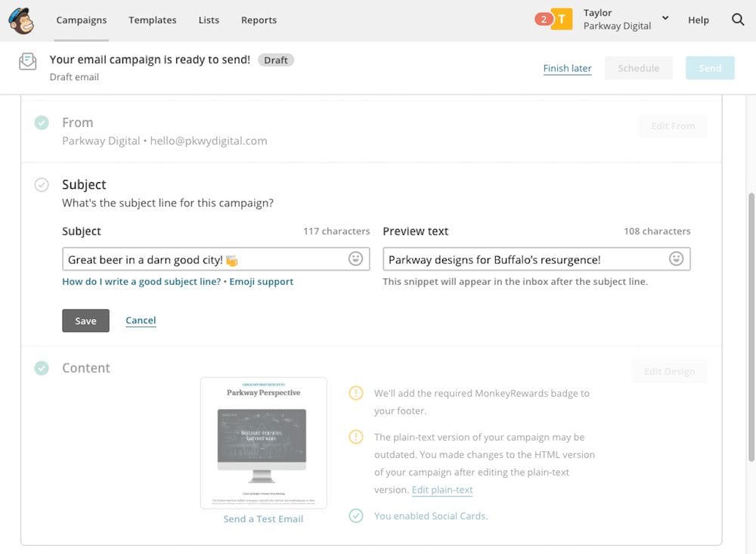Click the You enabled Social Cards text
Screen dimensions: 756x554
tap(431, 516)
